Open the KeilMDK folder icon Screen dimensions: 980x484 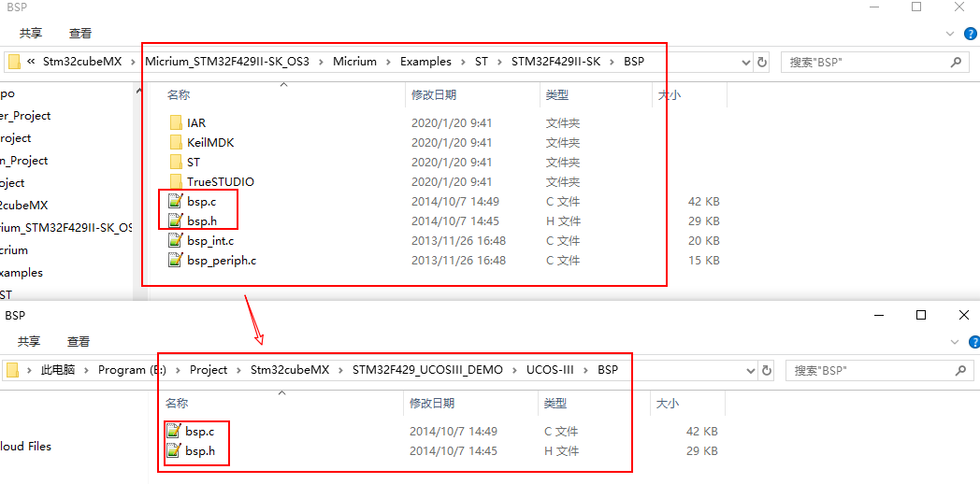pyautogui.click(x=176, y=142)
